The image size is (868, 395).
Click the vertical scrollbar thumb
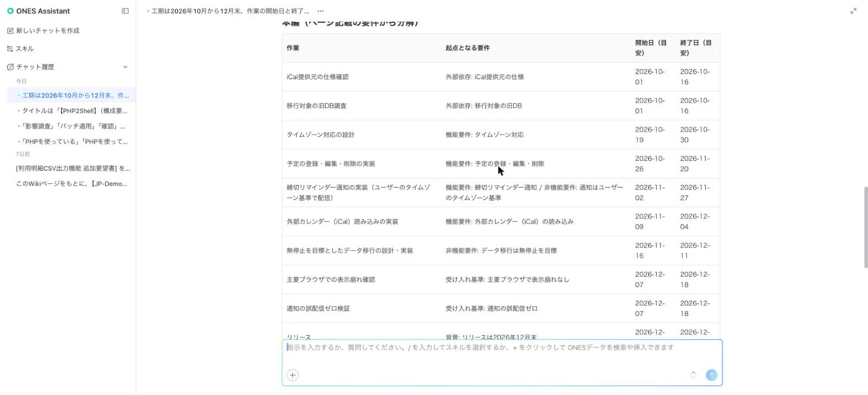866,227
